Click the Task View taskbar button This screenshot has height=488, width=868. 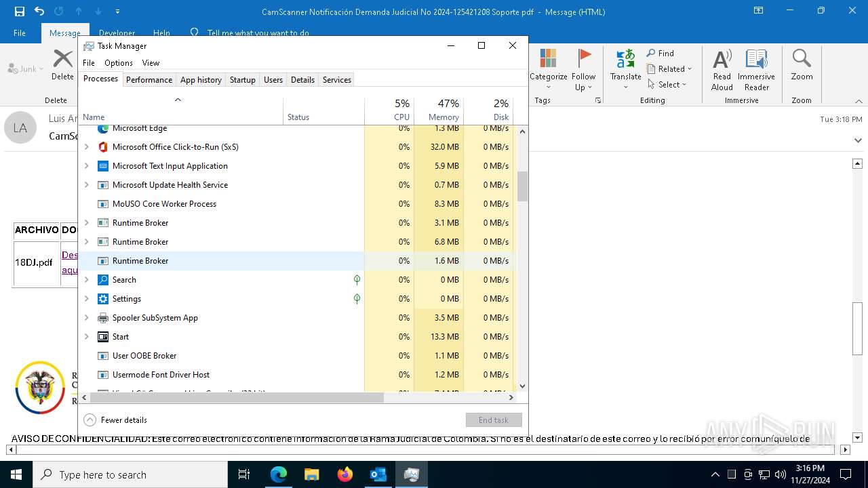(x=244, y=474)
